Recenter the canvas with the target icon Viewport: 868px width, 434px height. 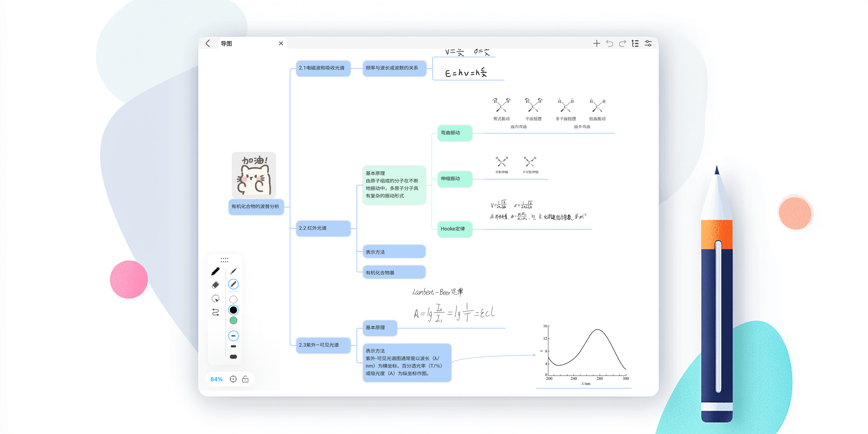(233, 379)
